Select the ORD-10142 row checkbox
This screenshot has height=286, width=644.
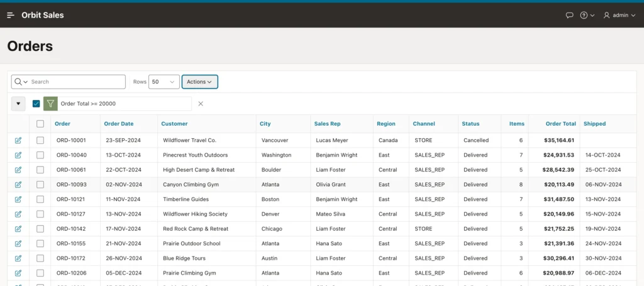(x=40, y=229)
